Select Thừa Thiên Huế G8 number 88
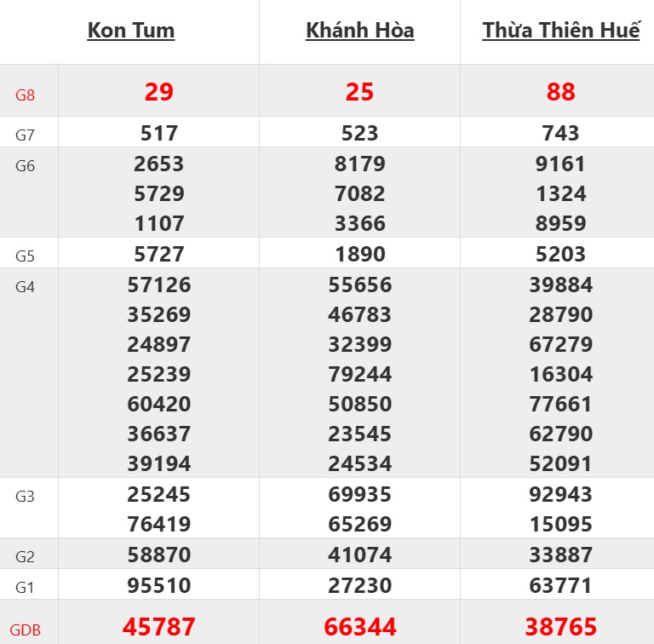 (560, 92)
